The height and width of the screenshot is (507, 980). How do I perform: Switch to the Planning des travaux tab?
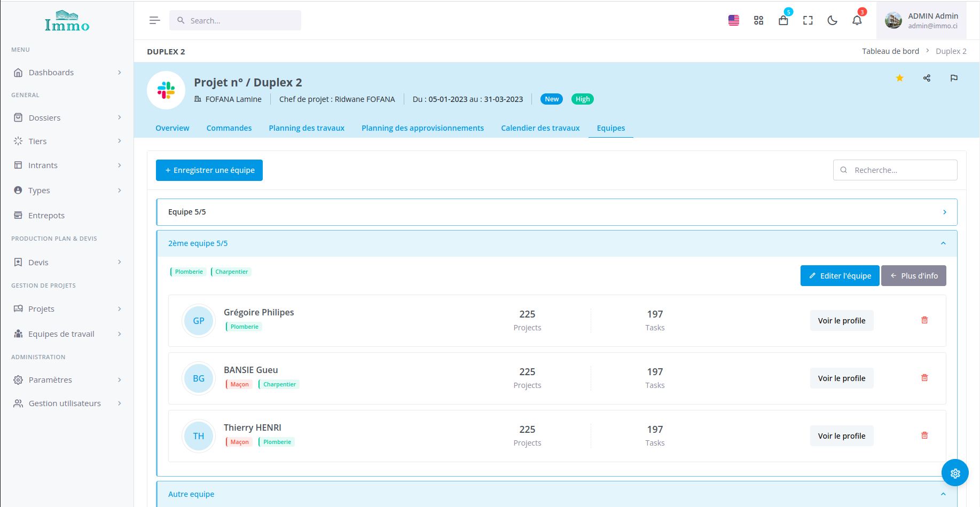(307, 128)
